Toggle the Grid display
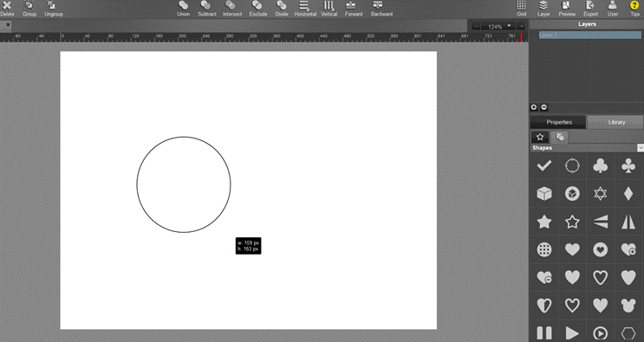The image size is (644, 342). [521, 9]
